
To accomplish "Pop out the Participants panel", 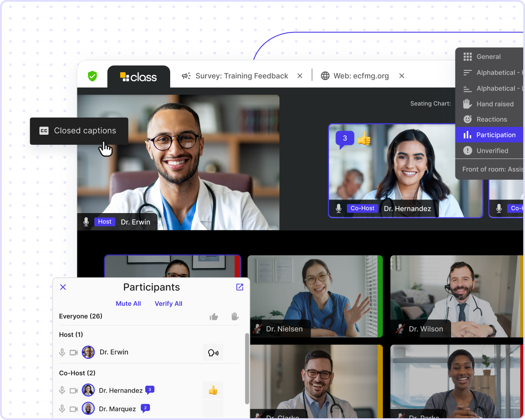I will [x=240, y=287].
